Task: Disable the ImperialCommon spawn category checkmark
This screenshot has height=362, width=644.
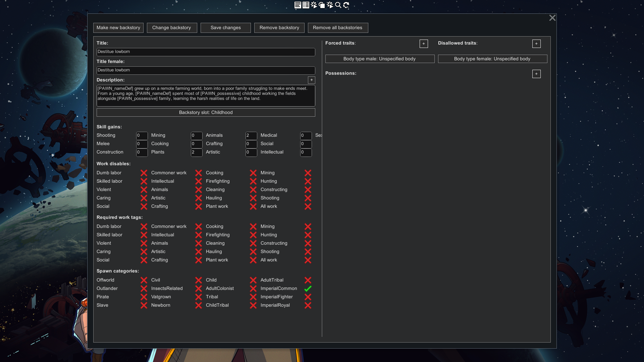Action: (x=308, y=289)
